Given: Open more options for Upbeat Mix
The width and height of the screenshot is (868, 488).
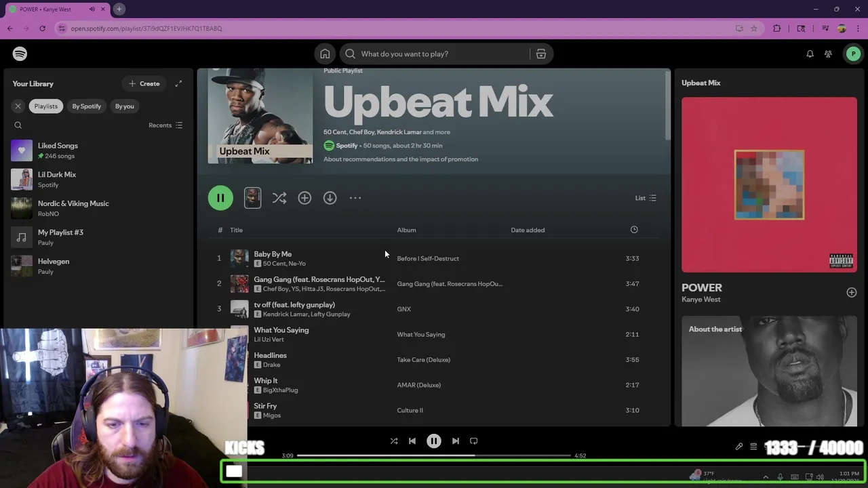Looking at the screenshot, I should 355,198.
